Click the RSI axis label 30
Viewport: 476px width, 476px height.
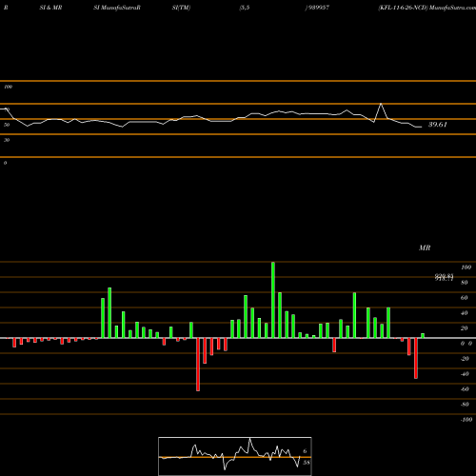(7, 140)
